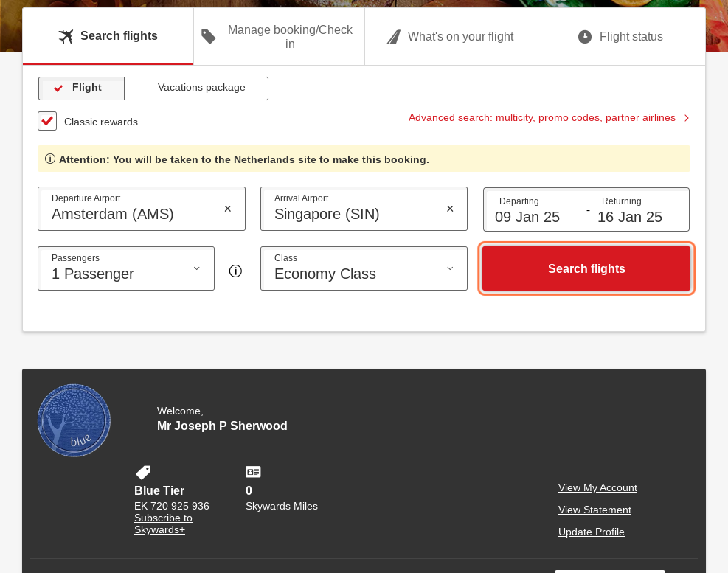Open the View My Account link
Viewport: 728px width, 573px height.
click(597, 487)
